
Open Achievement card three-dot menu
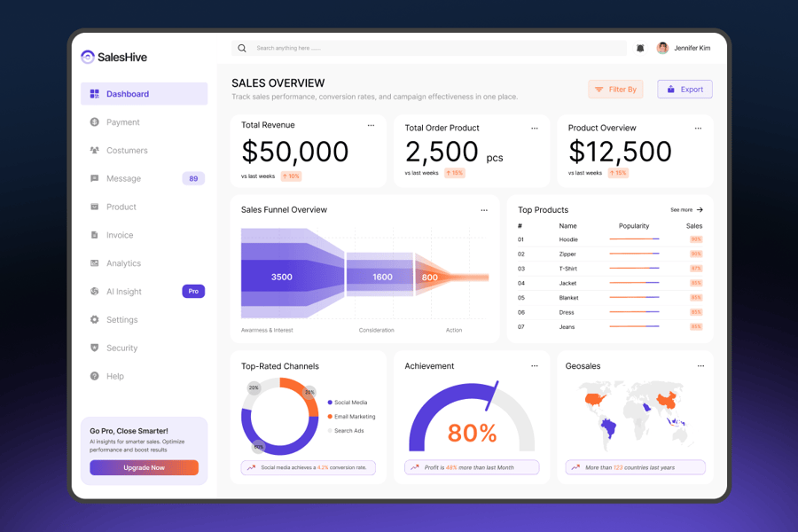pos(534,365)
